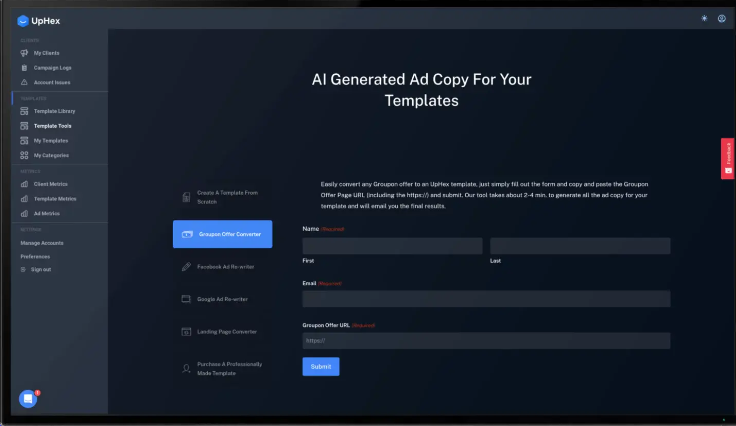Open the user account icon
736x426 pixels.
coord(721,18)
